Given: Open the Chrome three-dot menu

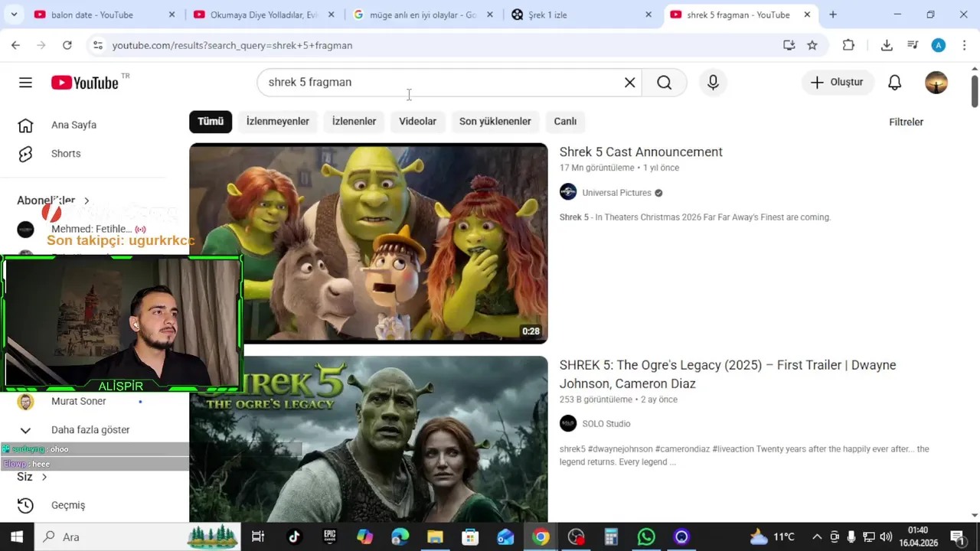Looking at the screenshot, I should coord(964,45).
